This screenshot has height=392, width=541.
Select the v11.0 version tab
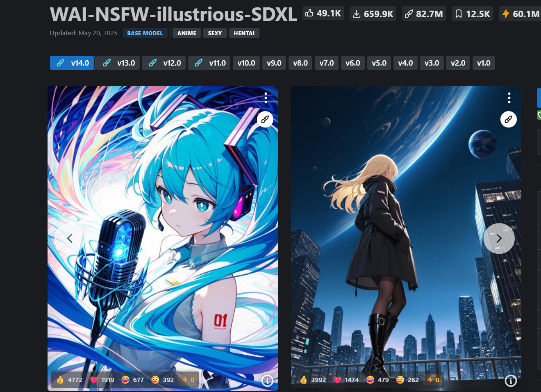tap(210, 63)
